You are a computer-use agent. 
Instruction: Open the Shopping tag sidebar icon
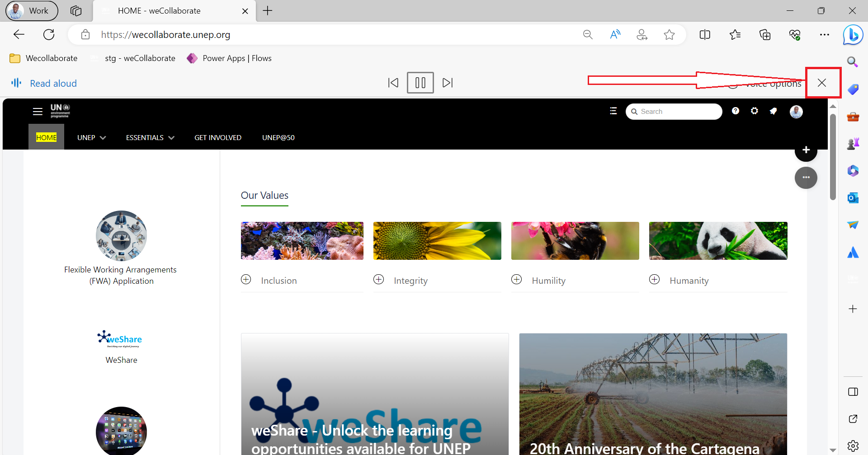coord(853,89)
